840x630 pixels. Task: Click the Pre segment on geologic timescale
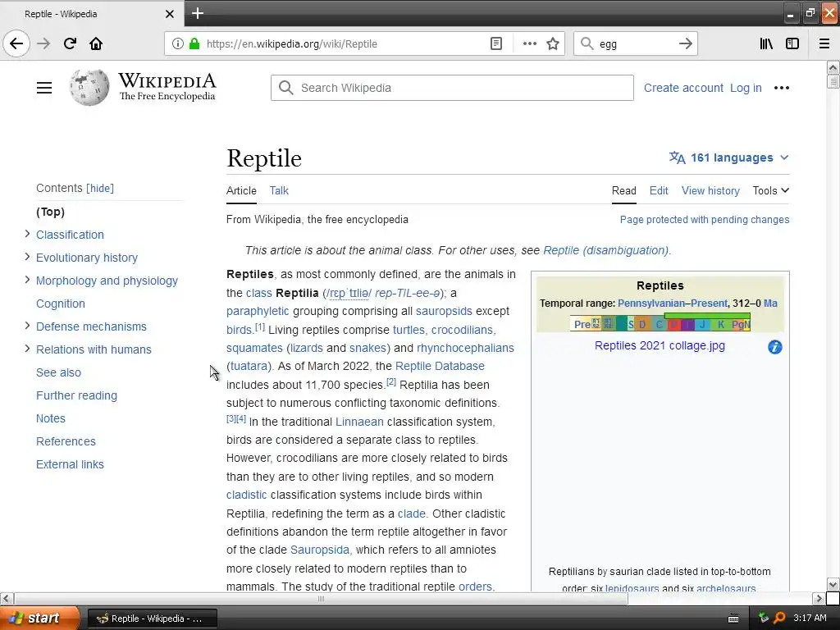point(582,324)
